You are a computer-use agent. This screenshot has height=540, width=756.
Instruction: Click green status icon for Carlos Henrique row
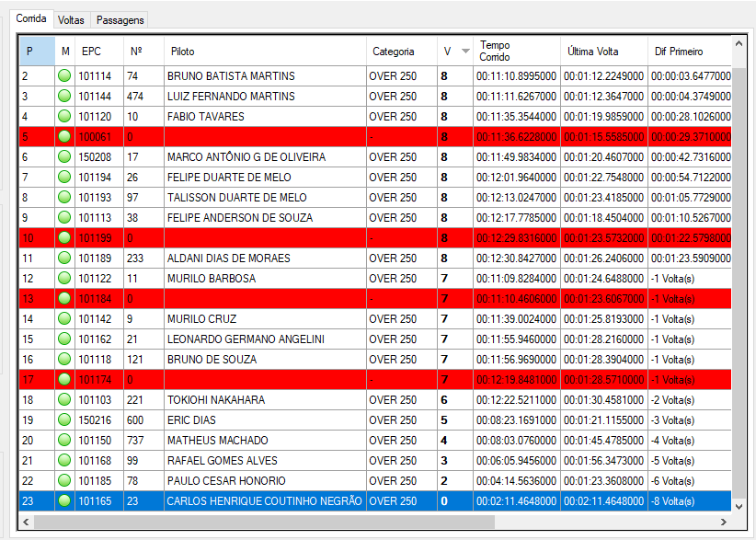(x=63, y=501)
